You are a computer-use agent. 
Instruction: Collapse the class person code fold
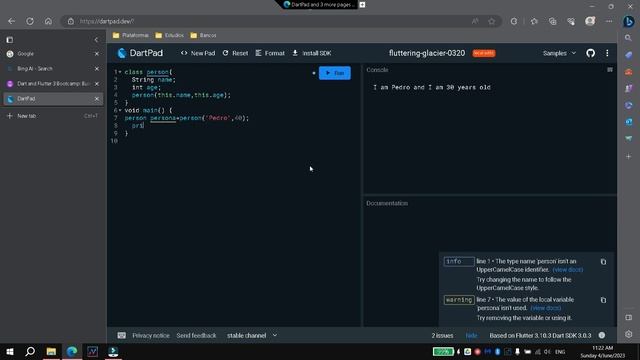[120, 72]
